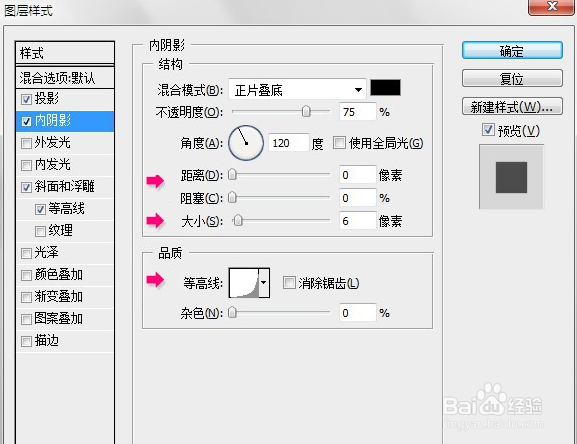Image resolution: width=577 pixels, height=444 pixels.
Task: Select the 描边 row label
Action: click(47, 341)
